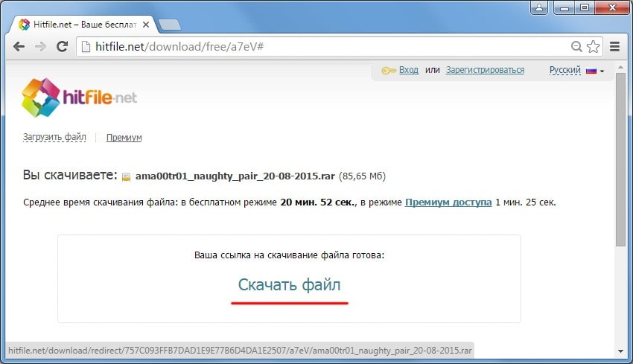
Task: Close the browser window
Action: click(612, 7)
